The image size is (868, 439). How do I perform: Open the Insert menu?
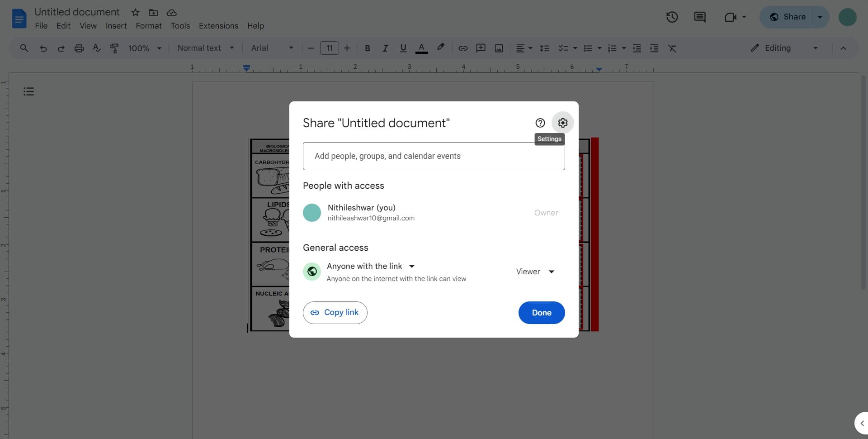point(116,26)
